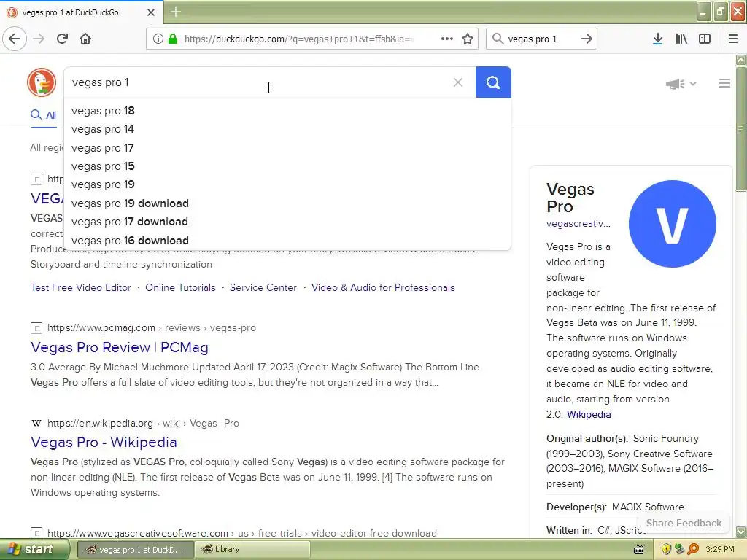Close the DuckDuckGo tab

tap(151, 12)
